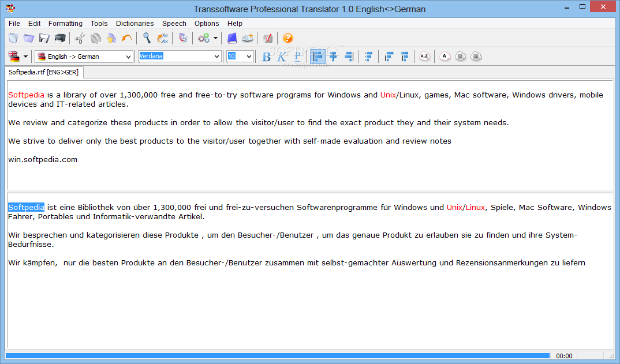Open the English -> German direction dropdown
The width and height of the screenshot is (620, 364).
click(x=128, y=57)
